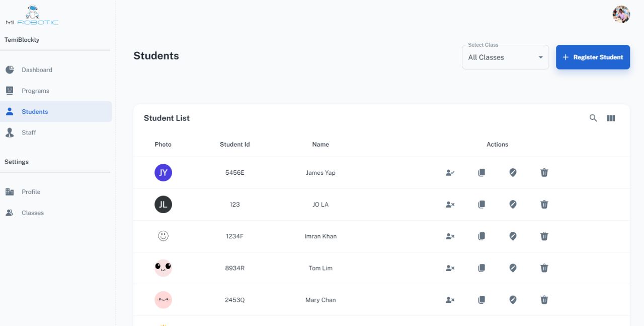Click the badge icon in James Yap row
This screenshot has height=326, width=644.
tap(513, 173)
